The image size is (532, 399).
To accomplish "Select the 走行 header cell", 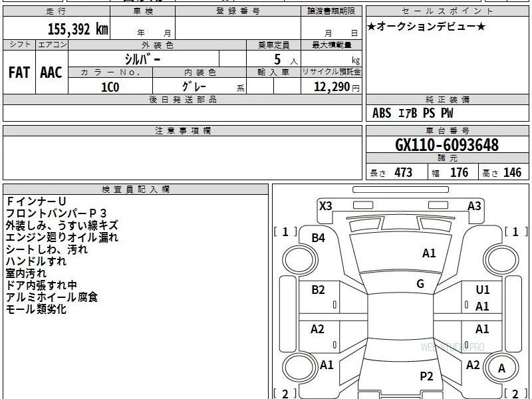I will pyautogui.click(x=57, y=11).
